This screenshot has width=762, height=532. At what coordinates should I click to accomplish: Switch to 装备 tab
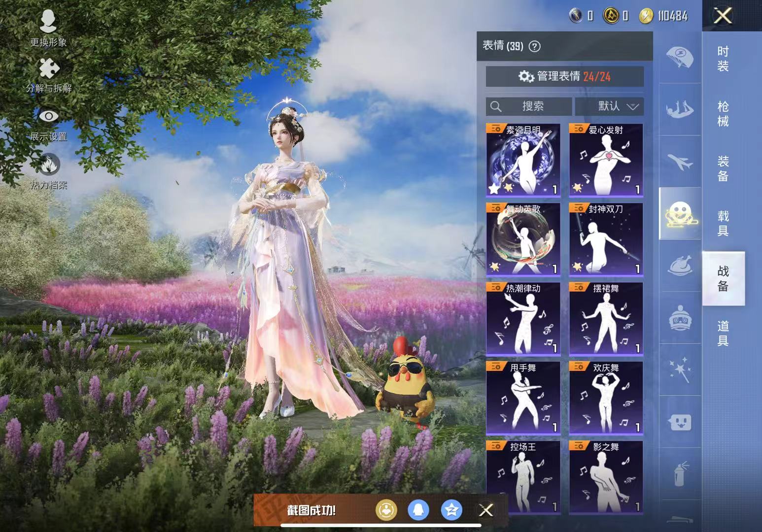pyautogui.click(x=723, y=168)
